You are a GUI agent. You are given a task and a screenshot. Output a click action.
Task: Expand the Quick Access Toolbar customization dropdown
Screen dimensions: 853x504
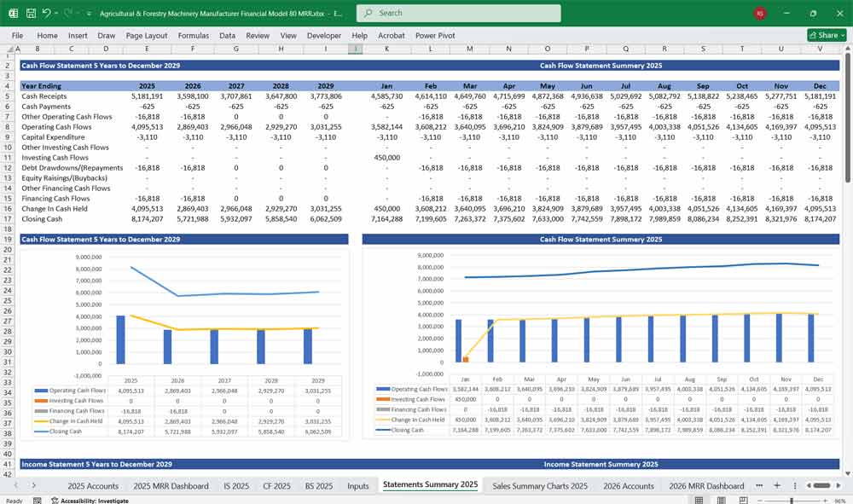pyautogui.click(x=88, y=13)
